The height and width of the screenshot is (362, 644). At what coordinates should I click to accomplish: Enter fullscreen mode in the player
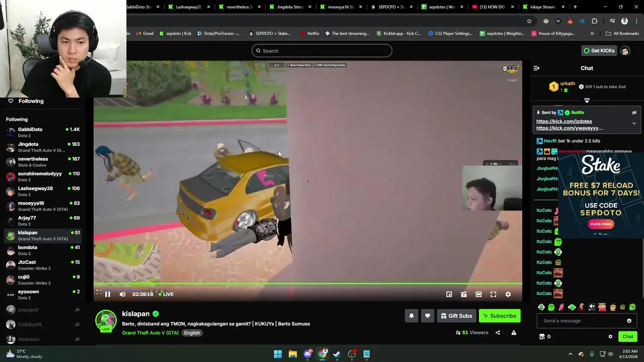pos(493,294)
